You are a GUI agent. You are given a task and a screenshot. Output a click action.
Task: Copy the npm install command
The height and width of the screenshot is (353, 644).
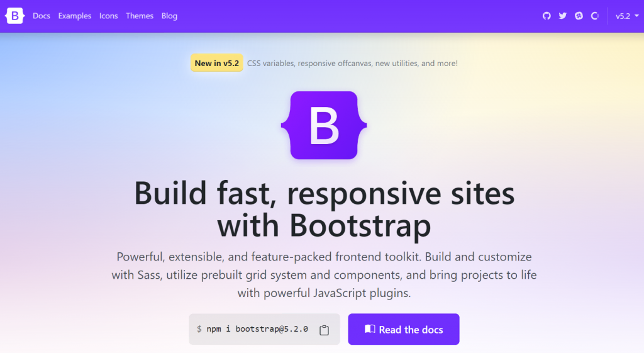[x=324, y=330]
